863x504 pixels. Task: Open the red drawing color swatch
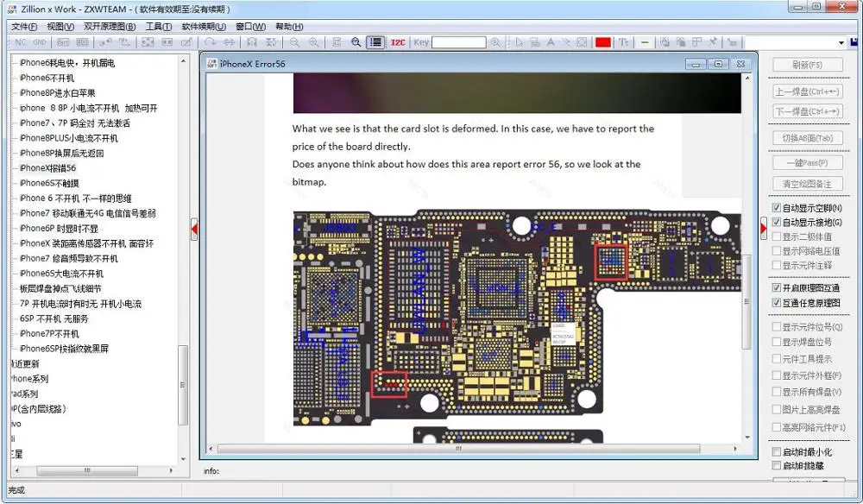(603, 42)
